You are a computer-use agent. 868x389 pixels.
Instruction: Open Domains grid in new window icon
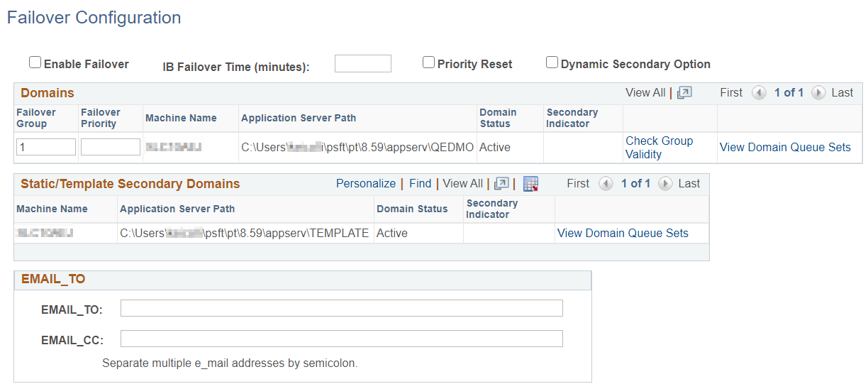coord(684,93)
